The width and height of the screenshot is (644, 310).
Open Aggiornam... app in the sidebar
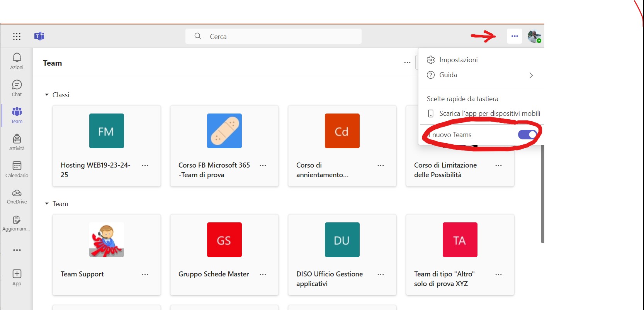pos(17,223)
